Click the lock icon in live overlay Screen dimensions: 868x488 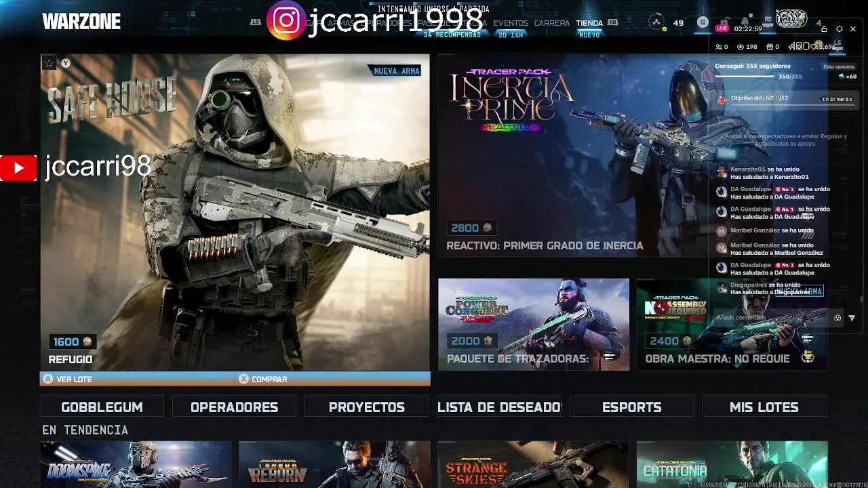tap(824, 29)
